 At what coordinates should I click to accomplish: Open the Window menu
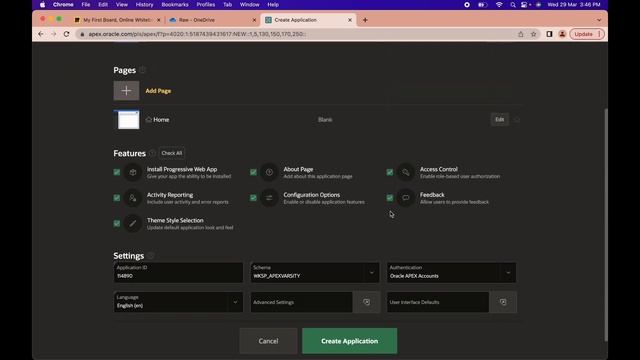point(249,4)
